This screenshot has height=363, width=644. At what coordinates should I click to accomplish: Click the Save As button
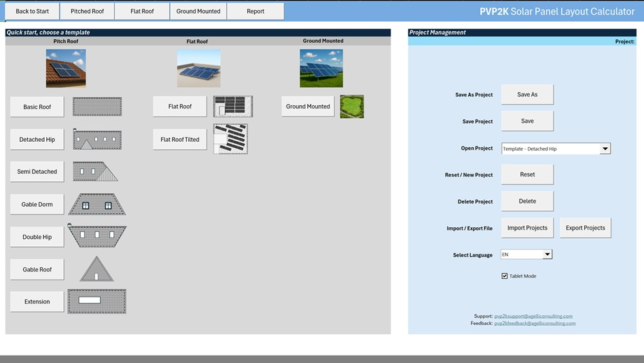pyautogui.click(x=527, y=94)
